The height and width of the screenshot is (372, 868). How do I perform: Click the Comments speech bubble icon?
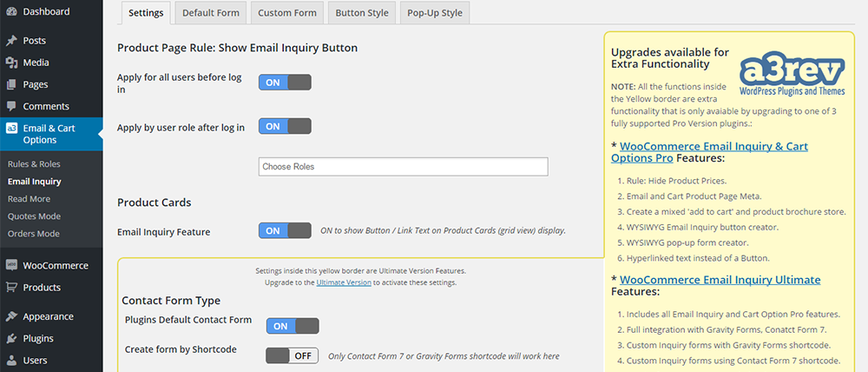coord(11,106)
